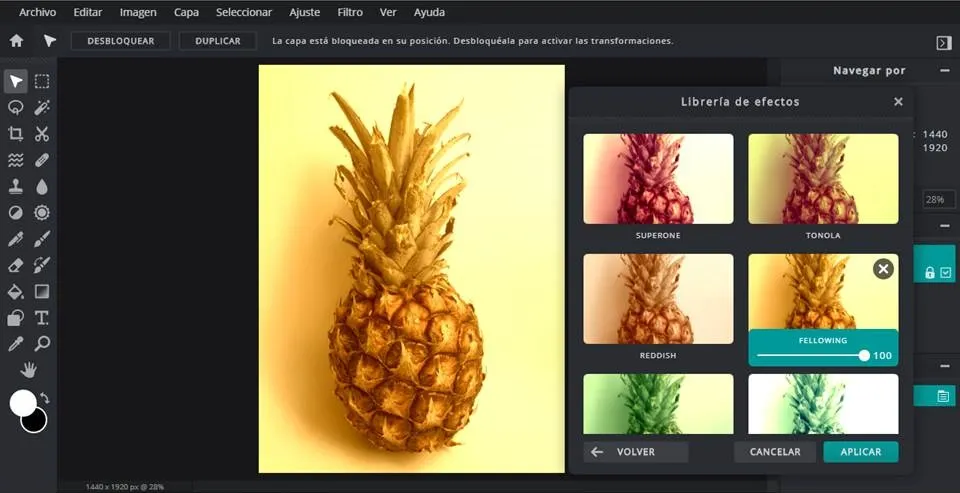Select the Crop tool

tap(16, 134)
